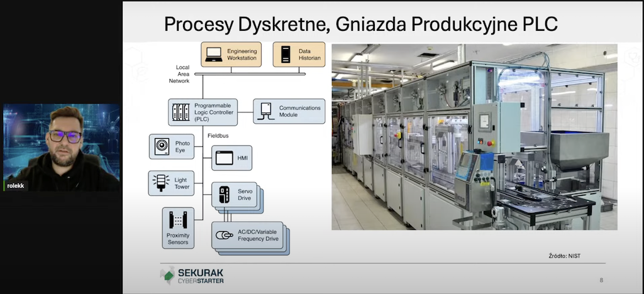Click the slide page number 8
The height and width of the screenshot is (294, 644).
(601, 280)
